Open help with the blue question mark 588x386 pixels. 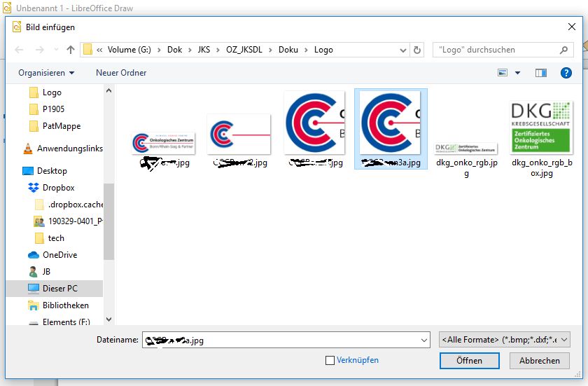pos(566,73)
